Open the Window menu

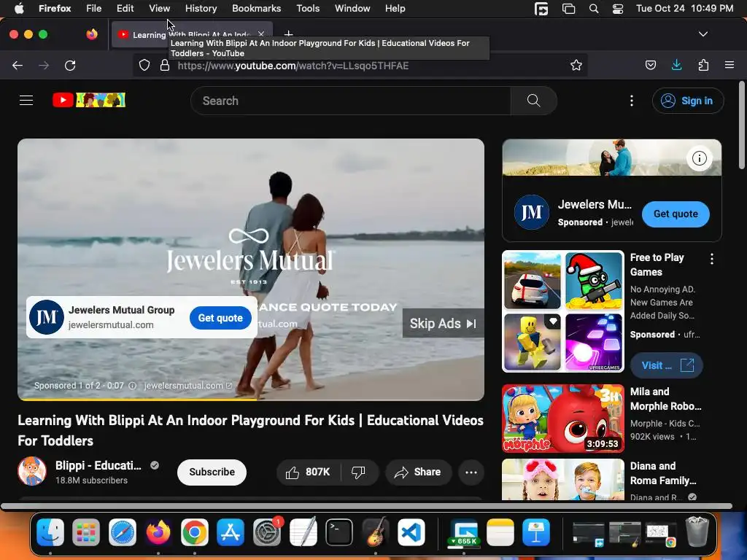(352, 8)
